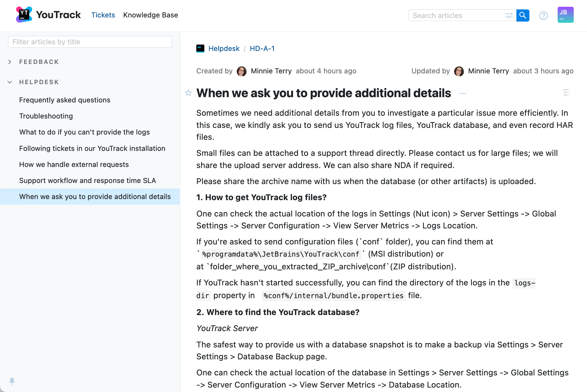Click the Filter articles by title field
Image resolution: width=587 pixels, height=392 pixels.
coord(90,42)
